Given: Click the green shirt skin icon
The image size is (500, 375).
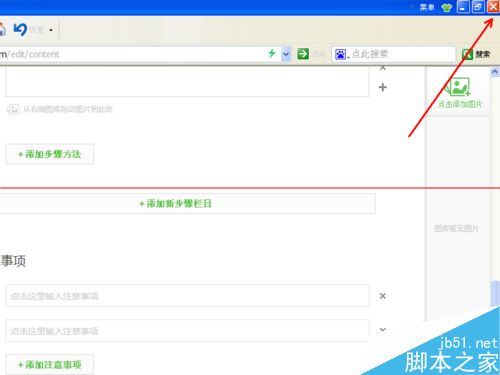Looking at the screenshot, I should click(x=446, y=7).
